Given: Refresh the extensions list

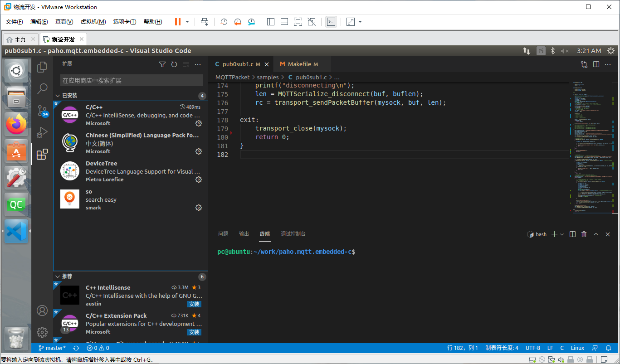Looking at the screenshot, I should coord(174,64).
